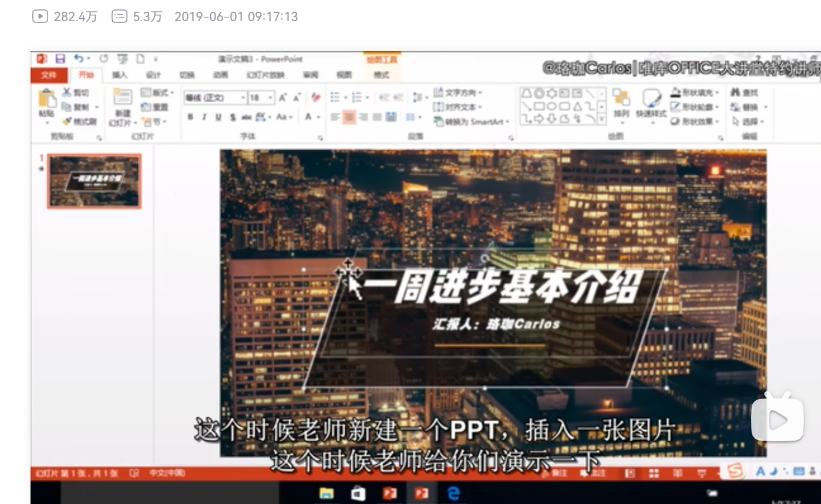Viewport: 821px width, 504px height.
Task: Open the 形状效果 shape effects dropdown
Action: pyautogui.click(x=695, y=122)
